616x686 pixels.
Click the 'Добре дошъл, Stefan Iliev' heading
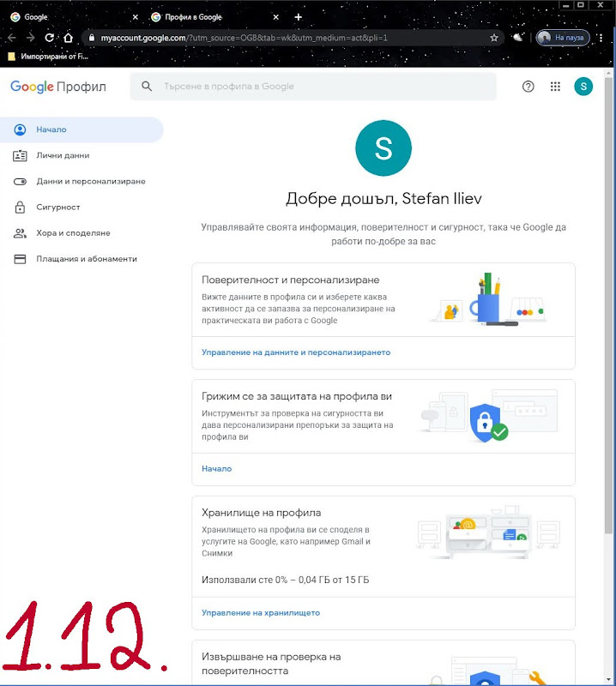click(383, 199)
